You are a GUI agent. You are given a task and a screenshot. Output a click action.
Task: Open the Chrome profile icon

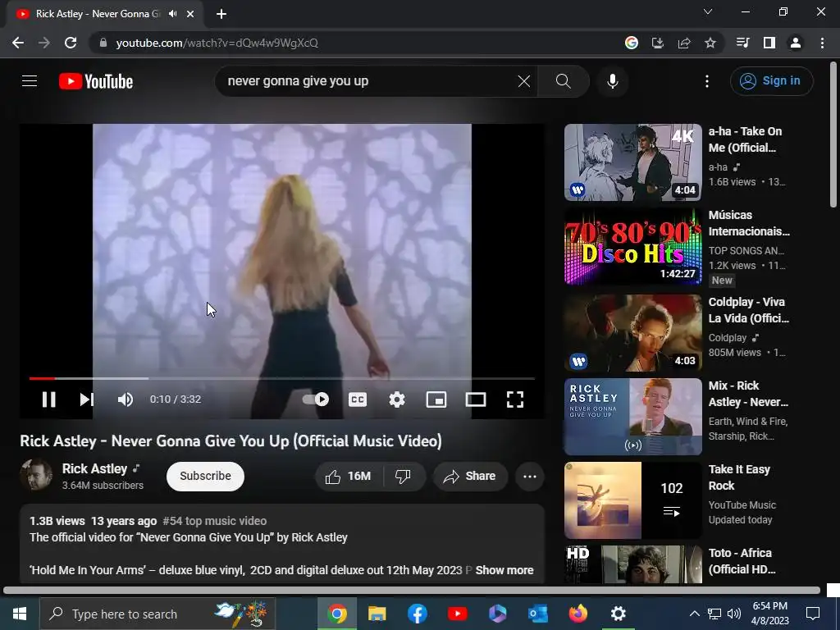[x=796, y=43]
